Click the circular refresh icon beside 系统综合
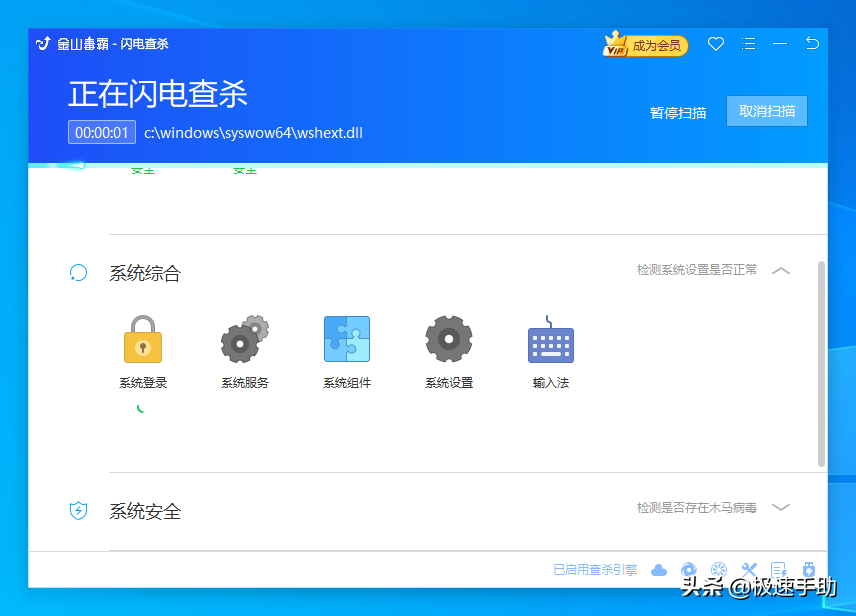Screen dimensions: 856x616 click(x=79, y=271)
